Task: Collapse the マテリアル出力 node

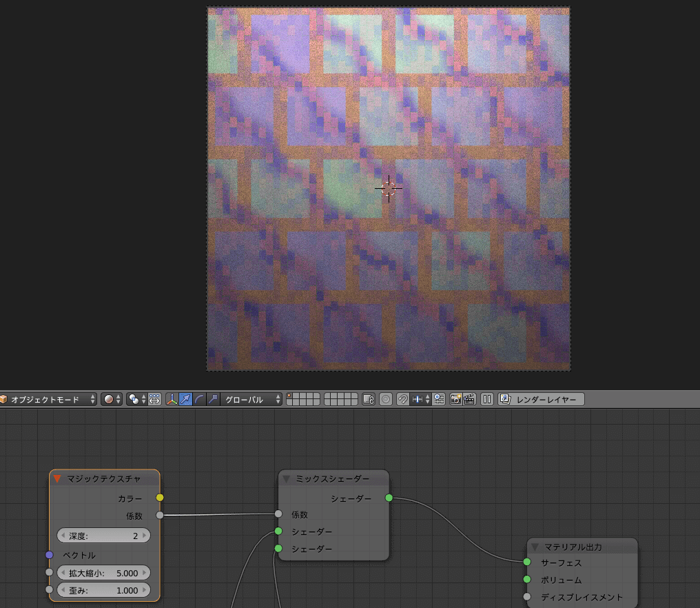Action: point(535,547)
